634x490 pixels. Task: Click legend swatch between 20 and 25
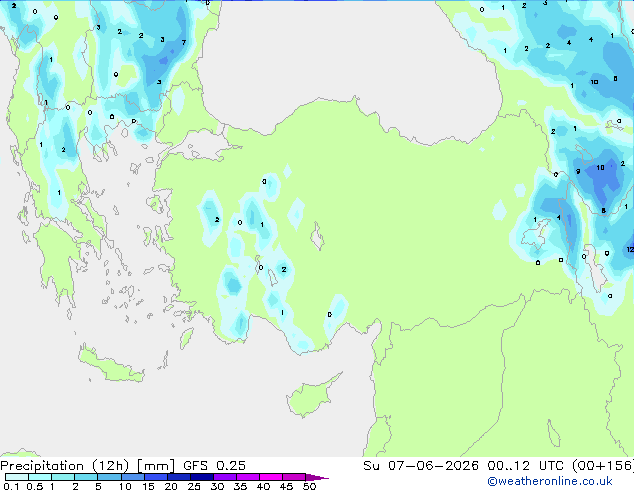179,477
